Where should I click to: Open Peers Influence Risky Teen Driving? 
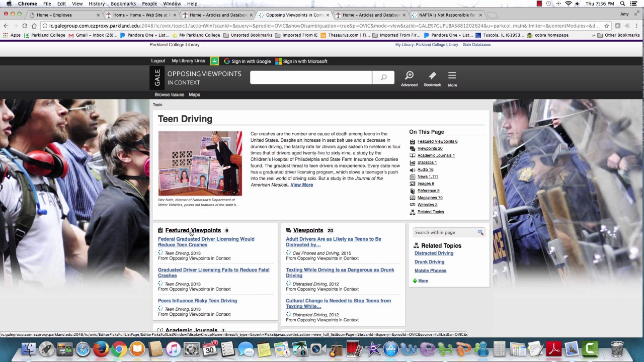pos(197,301)
